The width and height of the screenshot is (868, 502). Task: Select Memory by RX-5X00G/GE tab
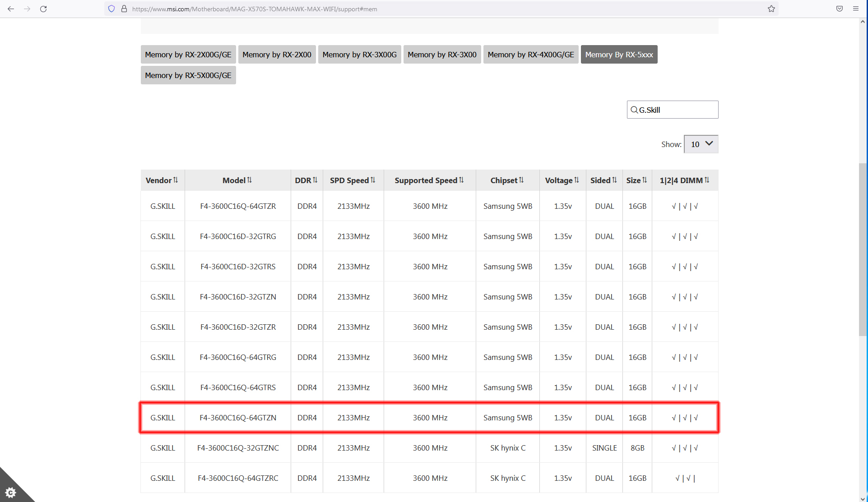(188, 75)
